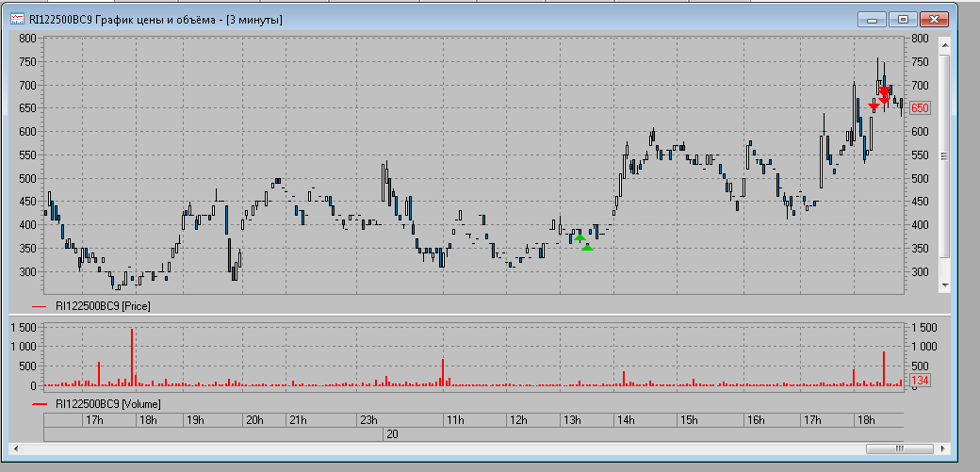Minimize the RI122500BC9 chart window
The image size is (980, 472).
pos(873,19)
